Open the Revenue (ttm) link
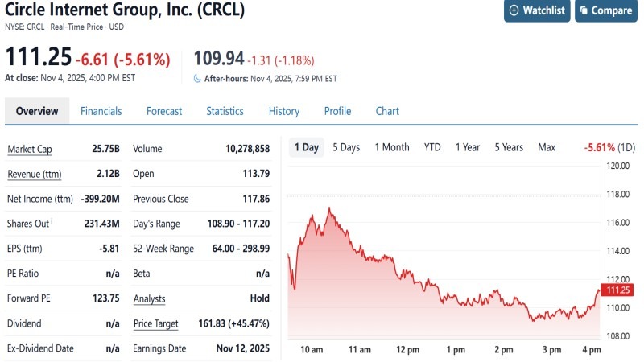This screenshot has width=644, height=362. tap(35, 174)
